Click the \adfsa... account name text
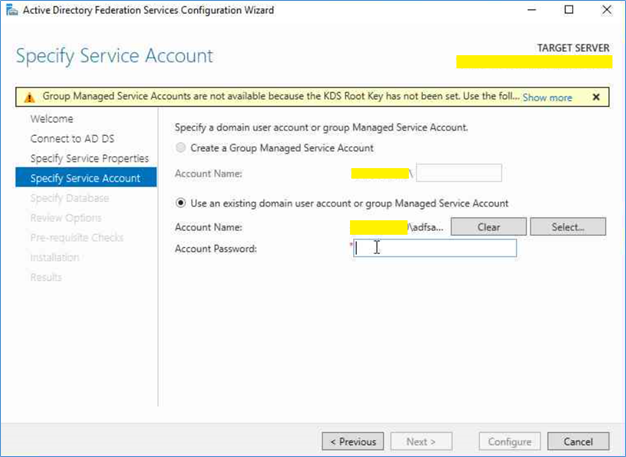This screenshot has width=626, height=457. [x=426, y=227]
